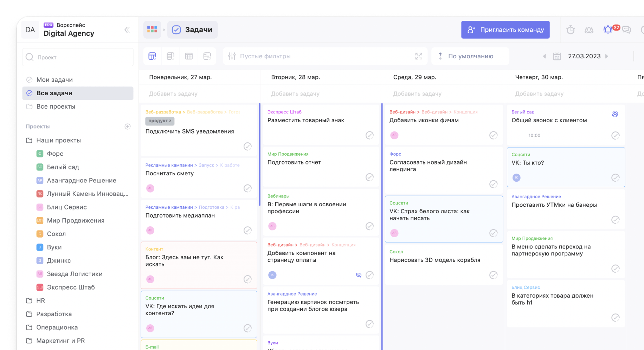Screen dimensions: 644x350
Task: Click the filter sliders icon
Action: coord(232,56)
